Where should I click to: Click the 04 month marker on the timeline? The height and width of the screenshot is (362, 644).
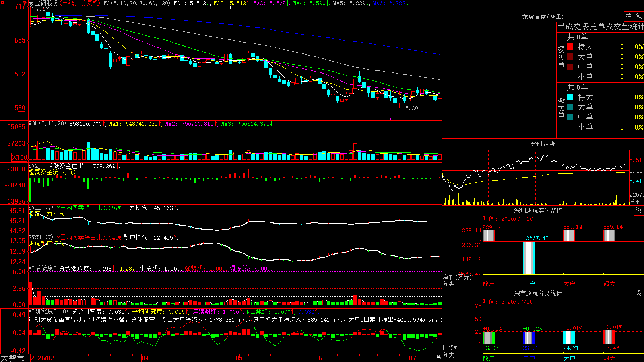[145, 358]
